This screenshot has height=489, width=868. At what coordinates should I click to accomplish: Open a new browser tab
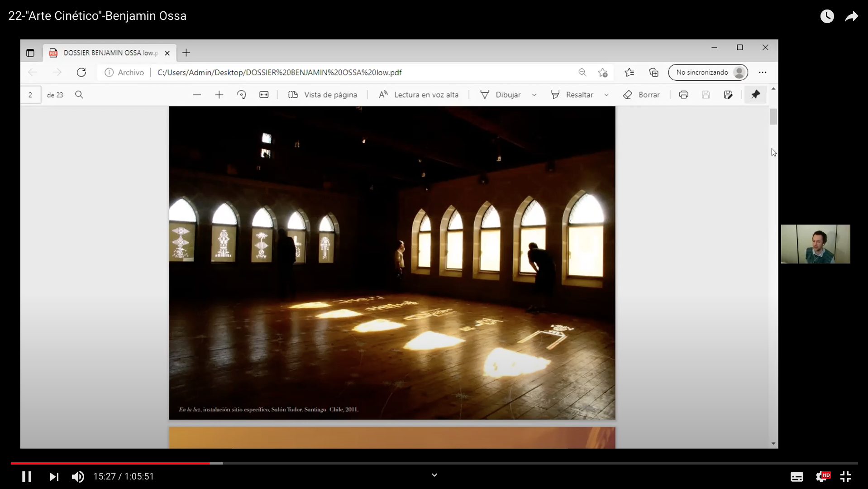click(x=186, y=53)
